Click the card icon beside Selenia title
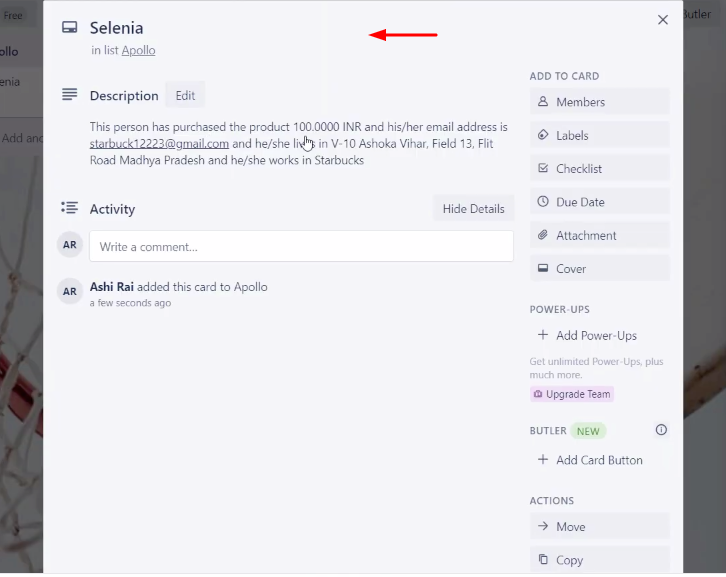This screenshot has width=726, height=577. pyautogui.click(x=69, y=27)
